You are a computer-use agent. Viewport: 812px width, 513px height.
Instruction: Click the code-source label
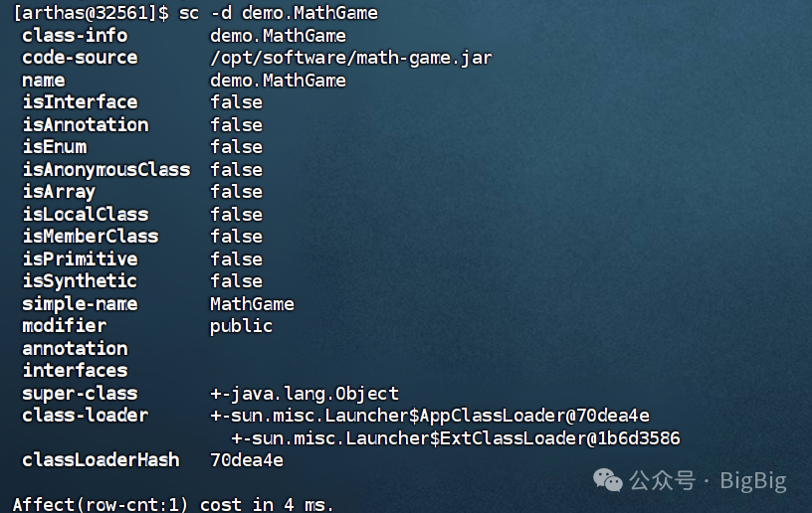[x=80, y=58]
